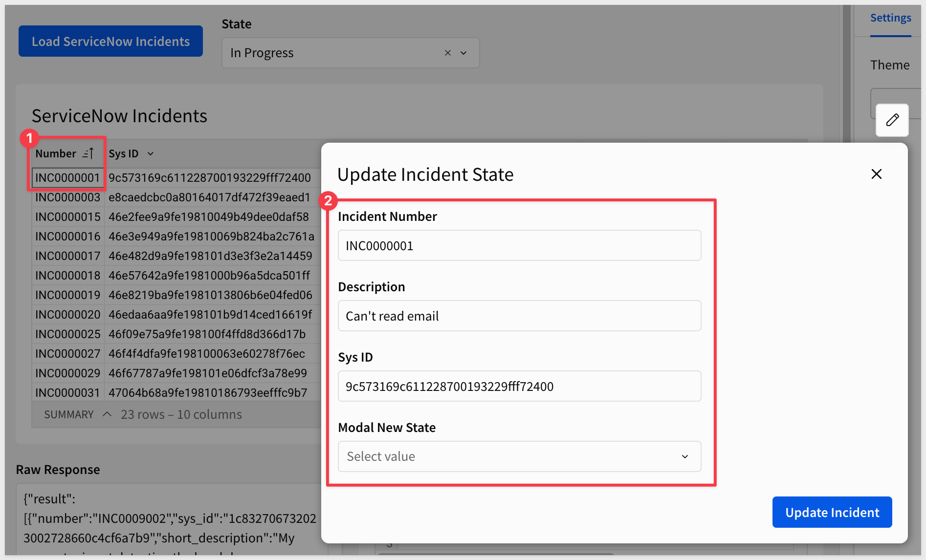Collapse the table SUMMARY caret
This screenshot has height=560, width=926.
click(x=107, y=414)
